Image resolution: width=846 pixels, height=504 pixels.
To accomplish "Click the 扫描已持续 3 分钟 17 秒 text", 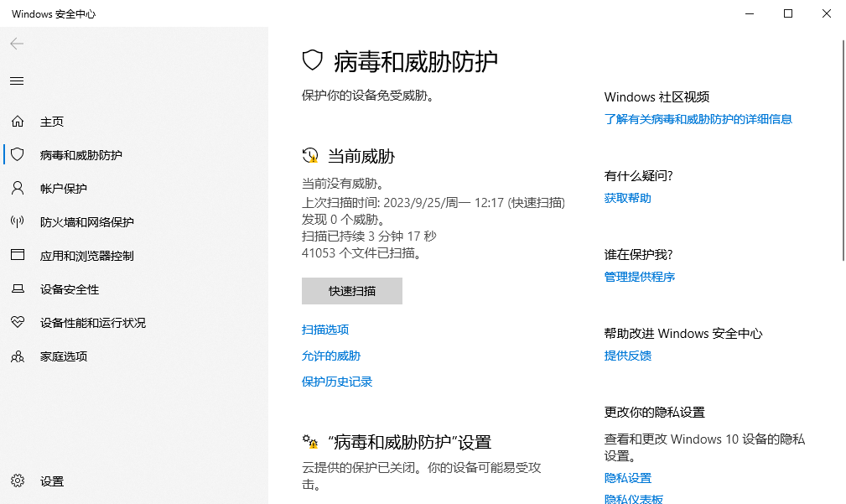I will coord(369,236).
